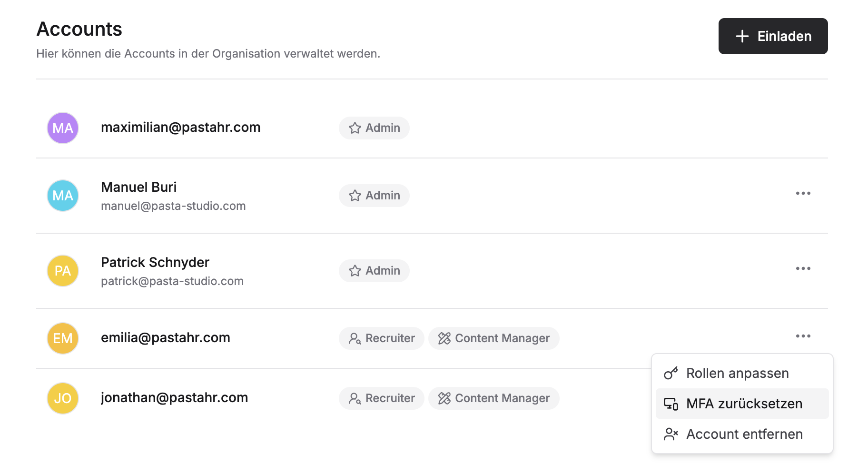
Task: Click Manuel Buri's blue MA avatar
Action: point(63,196)
